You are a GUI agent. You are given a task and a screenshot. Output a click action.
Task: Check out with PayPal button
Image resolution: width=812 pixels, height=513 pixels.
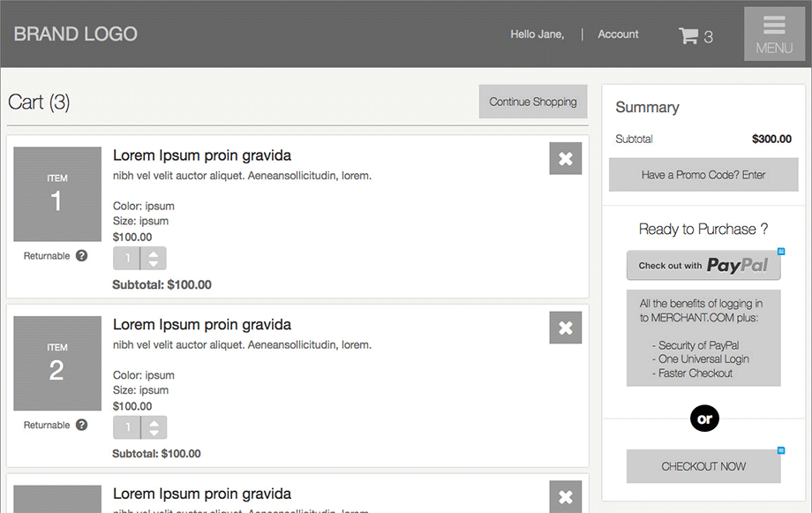(x=703, y=266)
